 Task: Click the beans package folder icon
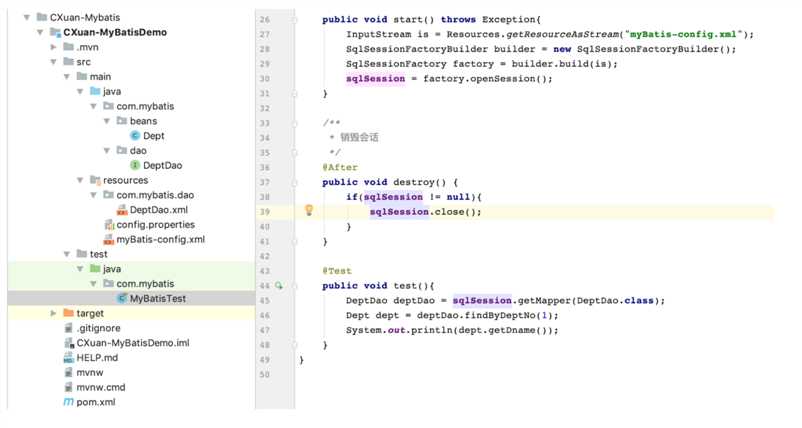(122, 121)
